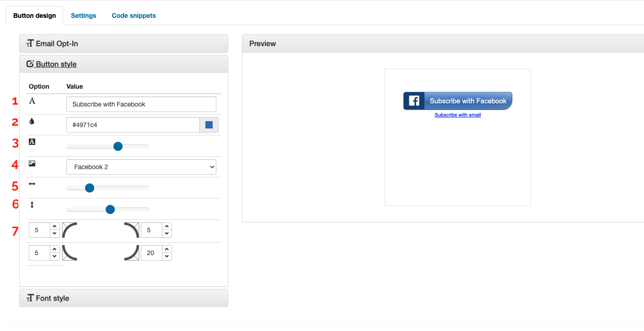Viewport: 644px width, 331px height.
Task: Click the image picture option icon
Action: pyautogui.click(x=32, y=163)
